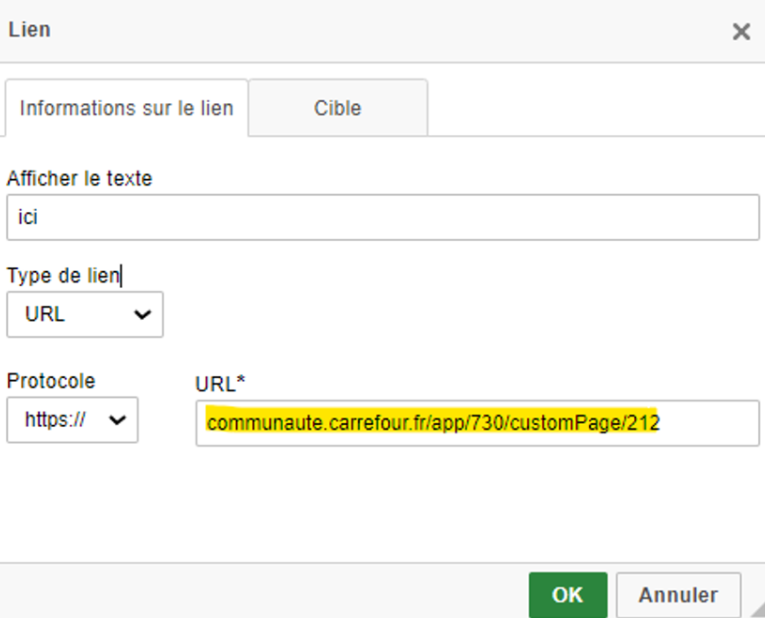This screenshot has height=618, width=765.
Task: Click the Afficher le texte label
Action: click(79, 179)
